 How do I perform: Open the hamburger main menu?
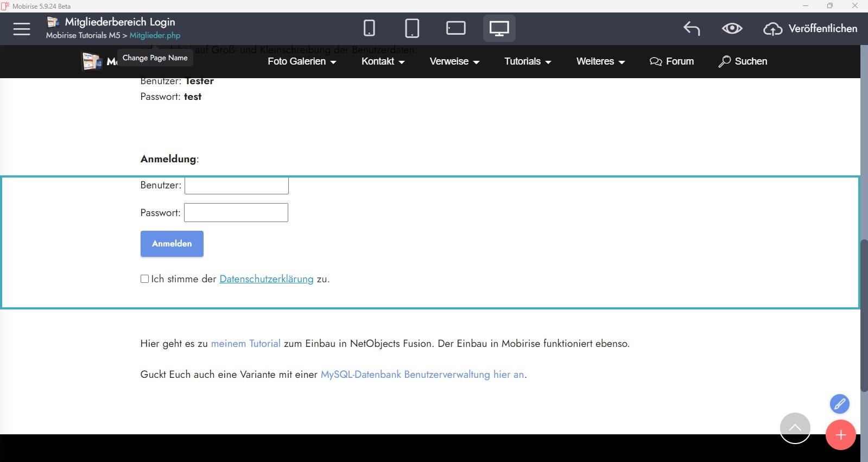pos(22,29)
